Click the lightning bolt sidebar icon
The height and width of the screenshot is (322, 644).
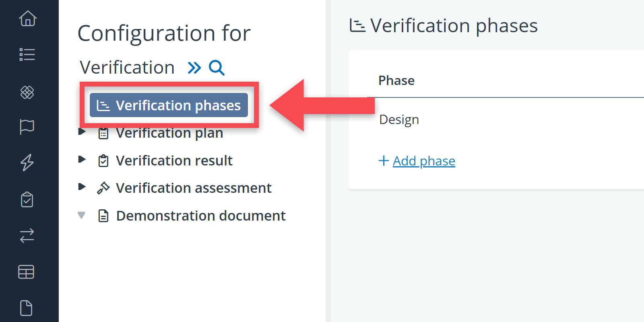(27, 162)
